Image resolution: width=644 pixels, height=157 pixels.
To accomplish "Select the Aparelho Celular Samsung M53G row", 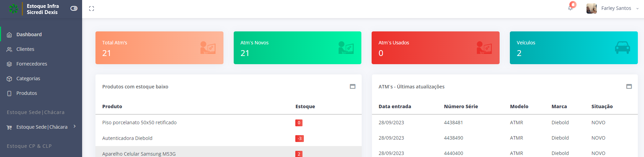I will [229, 153].
